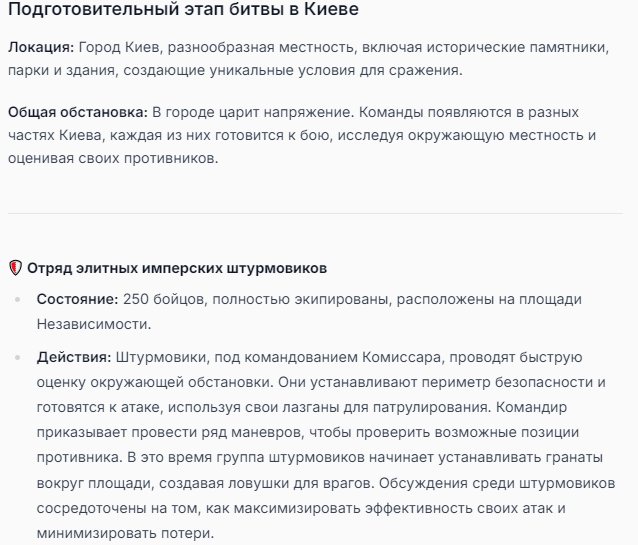The width and height of the screenshot is (638, 545).
Task: Click the horizontal divider line
Action: tap(315, 213)
